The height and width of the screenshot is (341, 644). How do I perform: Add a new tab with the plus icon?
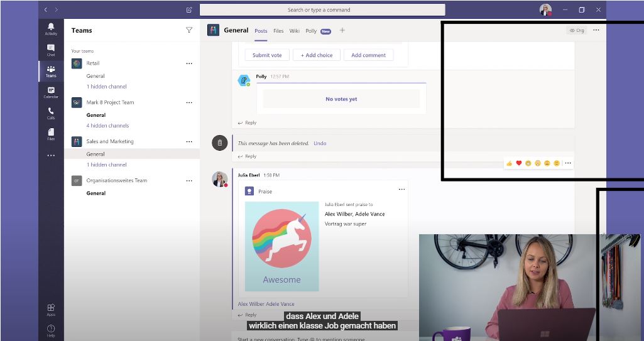point(342,30)
